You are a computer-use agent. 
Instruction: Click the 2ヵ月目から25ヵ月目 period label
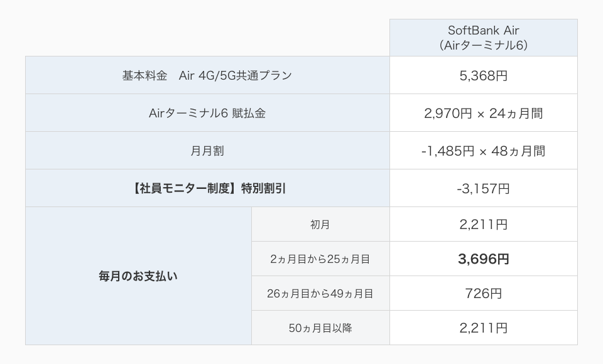(320, 259)
